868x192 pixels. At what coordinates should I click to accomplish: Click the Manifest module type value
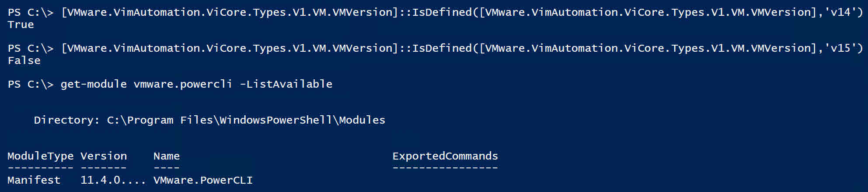point(34,180)
